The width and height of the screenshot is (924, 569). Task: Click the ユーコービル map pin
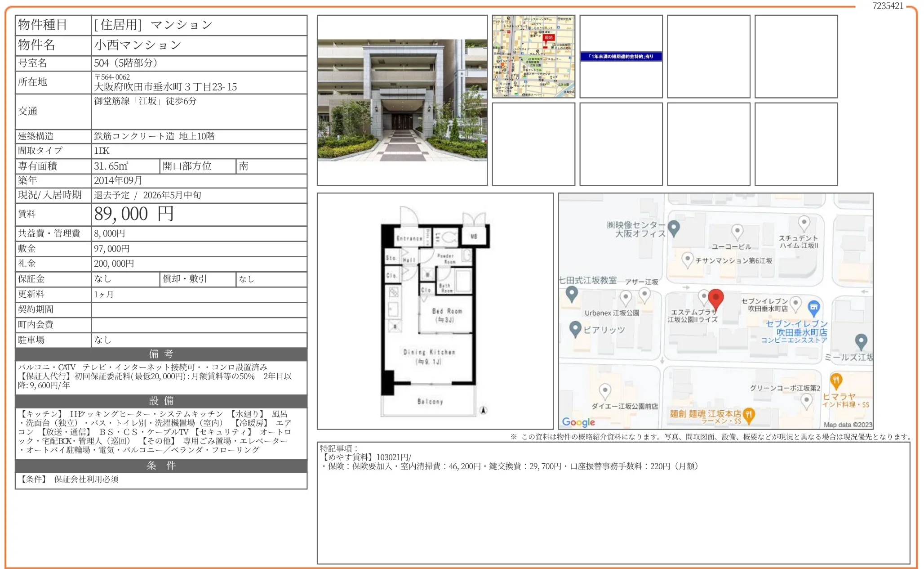coord(737,232)
